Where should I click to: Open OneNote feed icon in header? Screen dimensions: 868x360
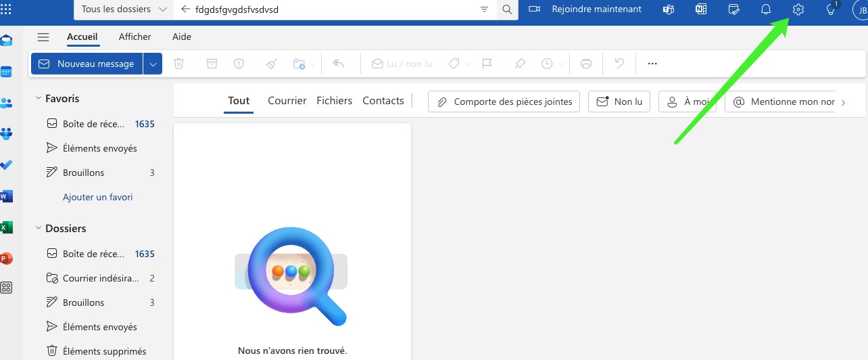(701, 9)
